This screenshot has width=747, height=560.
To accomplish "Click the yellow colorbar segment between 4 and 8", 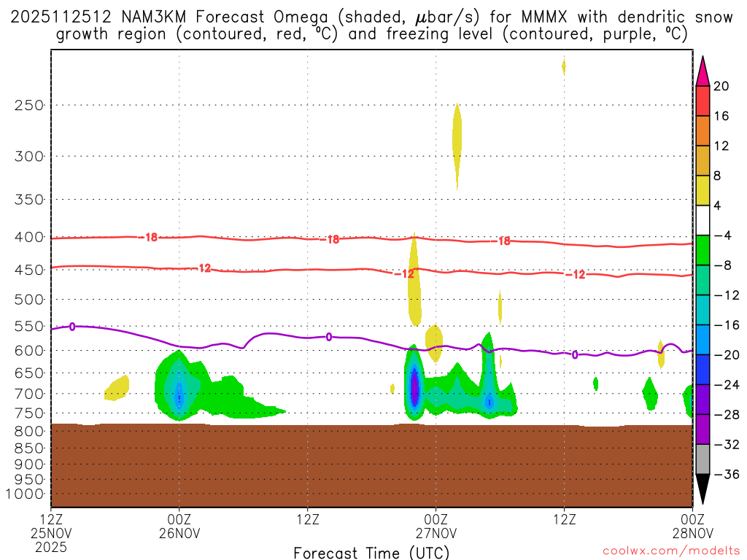I will click(703, 190).
